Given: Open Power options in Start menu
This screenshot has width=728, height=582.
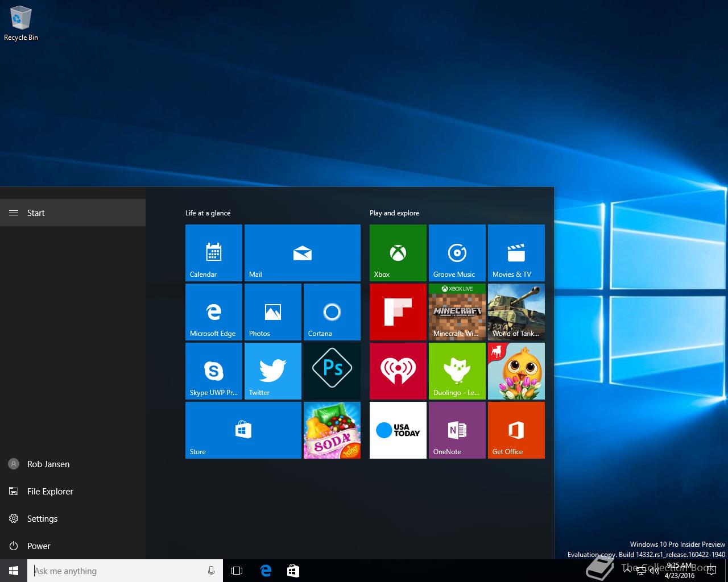Looking at the screenshot, I should point(73,546).
